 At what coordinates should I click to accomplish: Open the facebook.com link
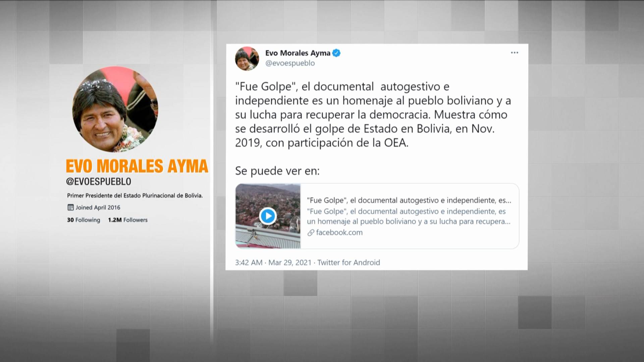tap(339, 233)
